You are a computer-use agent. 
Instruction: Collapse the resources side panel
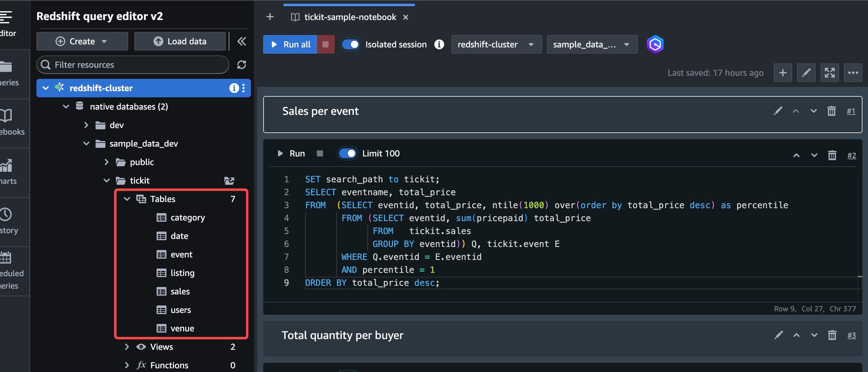click(241, 41)
